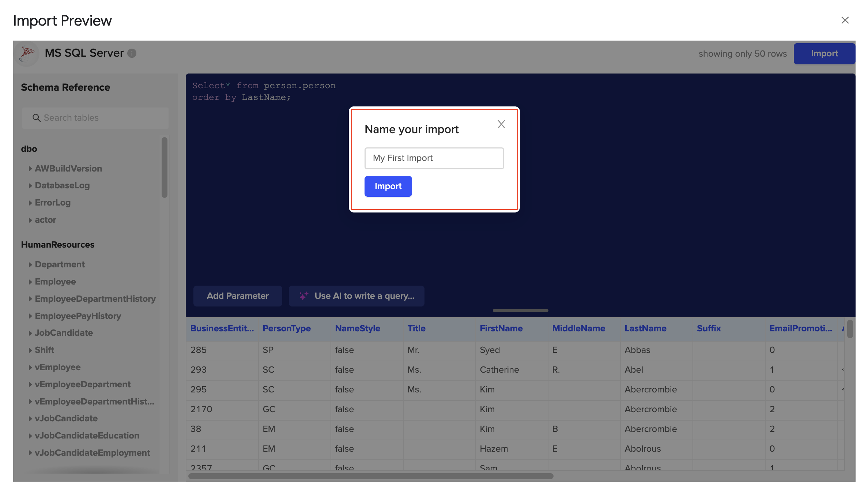Viewport: 868px width, 493px height.
Task: Click the MS SQL Server logo icon
Action: [x=26, y=53]
